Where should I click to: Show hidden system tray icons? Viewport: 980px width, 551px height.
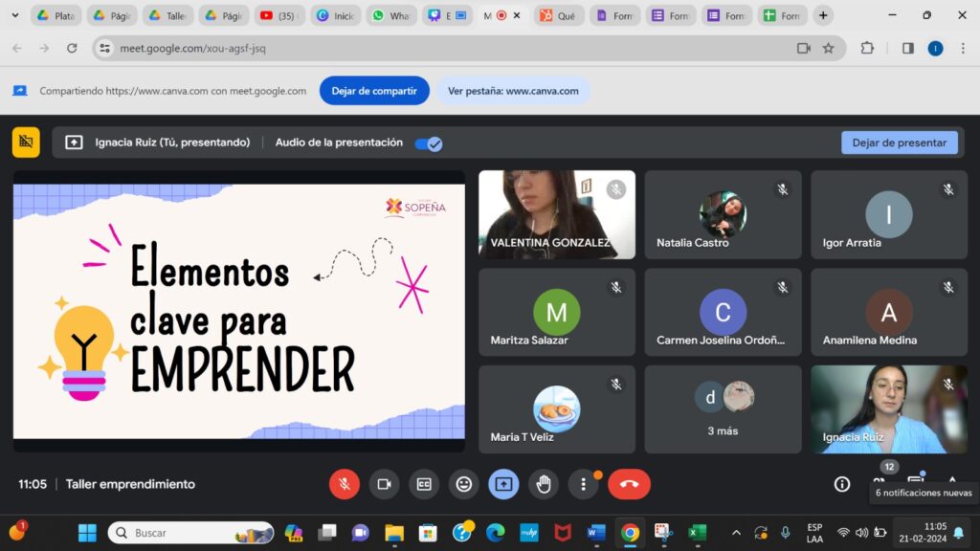click(736, 533)
